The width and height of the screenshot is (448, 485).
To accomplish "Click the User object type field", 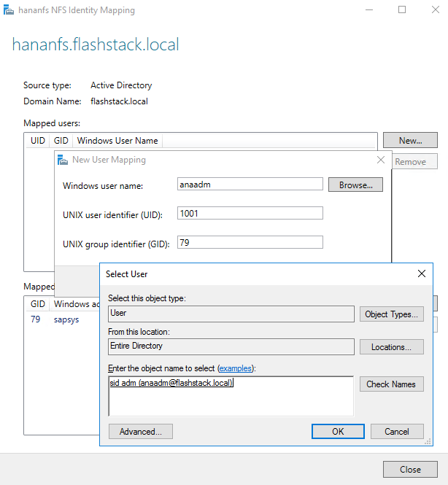I will click(231, 314).
